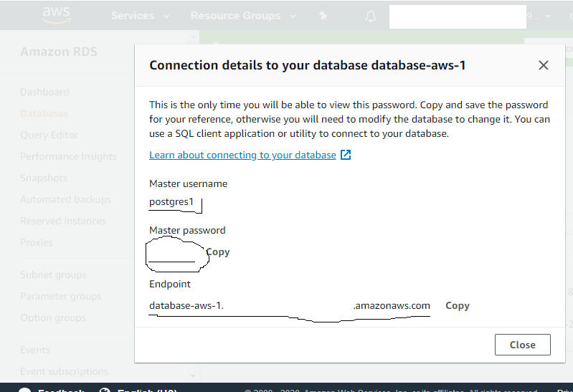Open Learn about connecting to your database link
This screenshot has height=392, width=573.
[242, 156]
